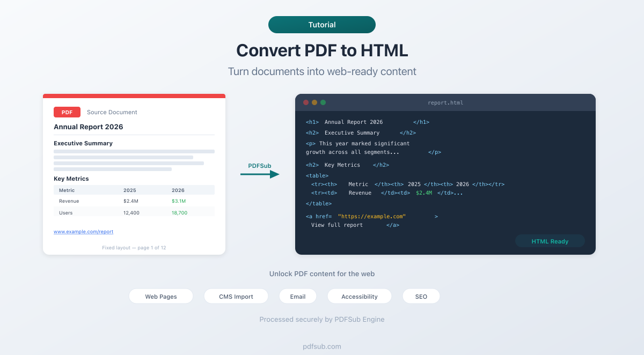Click "Turn documents into web-ready content" subtitle
This screenshot has width=644, height=355.
click(x=322, y=71)
